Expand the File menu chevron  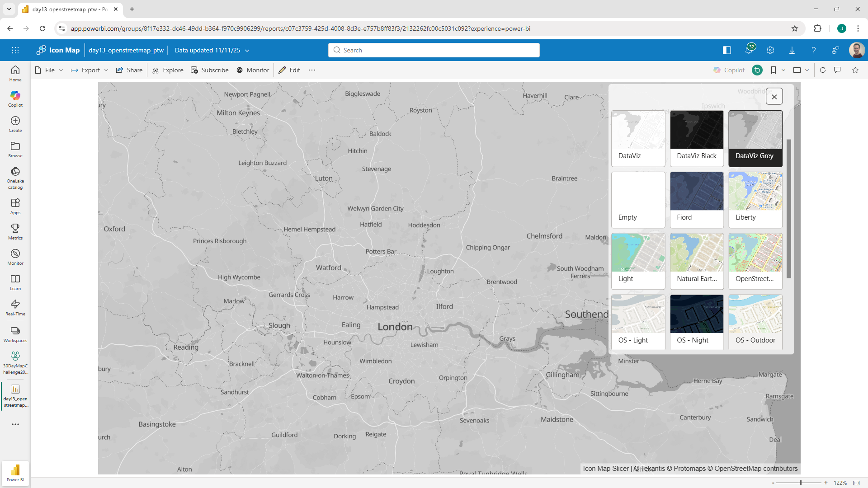pos(61,70)
